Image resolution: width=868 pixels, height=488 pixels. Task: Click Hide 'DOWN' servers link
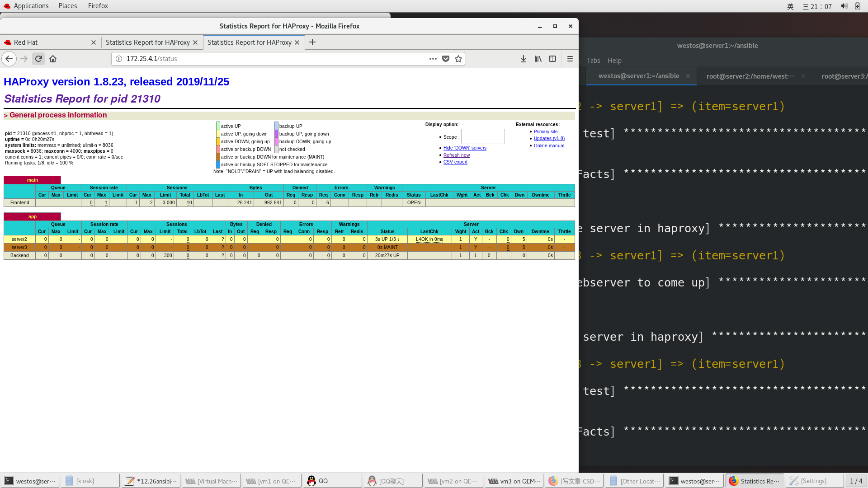pyautogui.click(x=465, y=148)
